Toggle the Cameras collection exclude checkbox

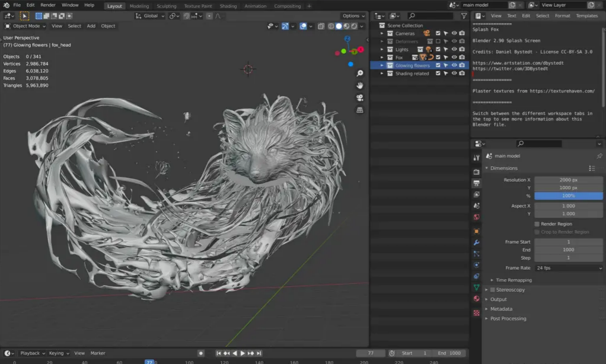click(438, 33)
